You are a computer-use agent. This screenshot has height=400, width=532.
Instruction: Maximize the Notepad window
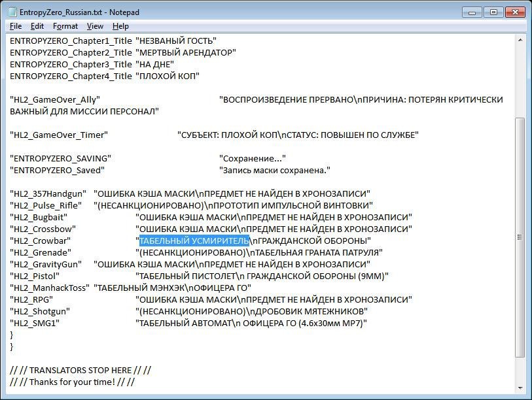pos(493,12)
